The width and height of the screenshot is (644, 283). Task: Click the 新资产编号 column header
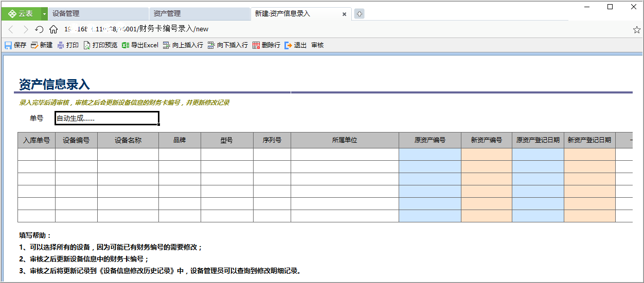[x=487, y=140]
